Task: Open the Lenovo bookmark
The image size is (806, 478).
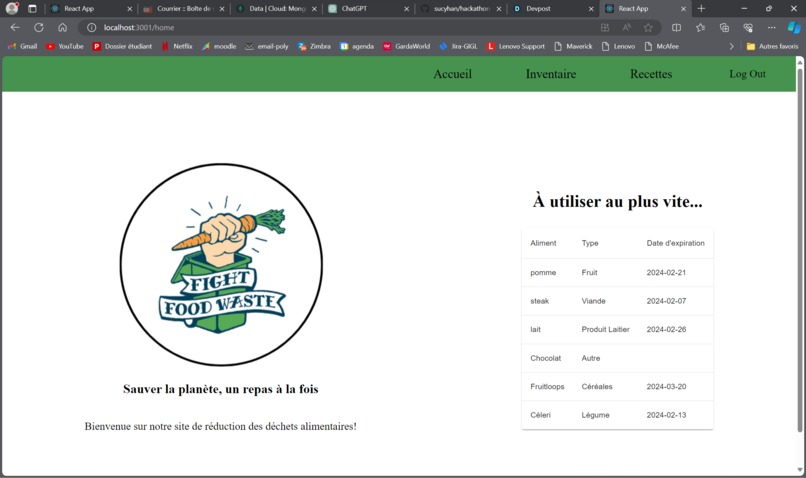Action: pos(618,46)
